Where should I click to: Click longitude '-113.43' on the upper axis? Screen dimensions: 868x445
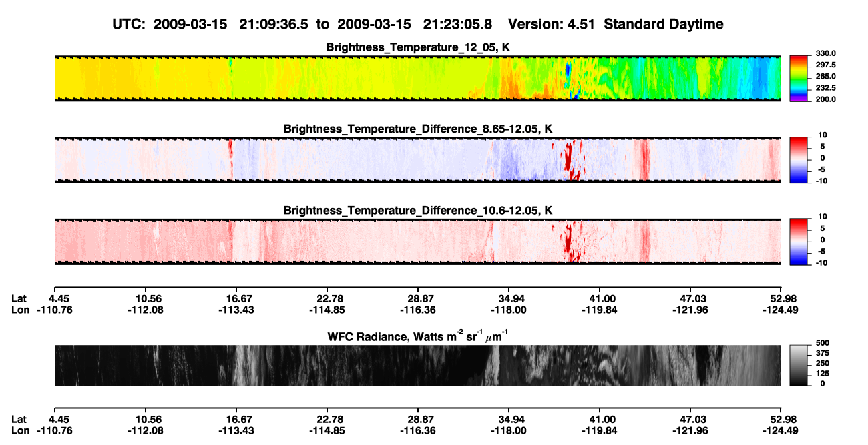[x=236, y=310]
